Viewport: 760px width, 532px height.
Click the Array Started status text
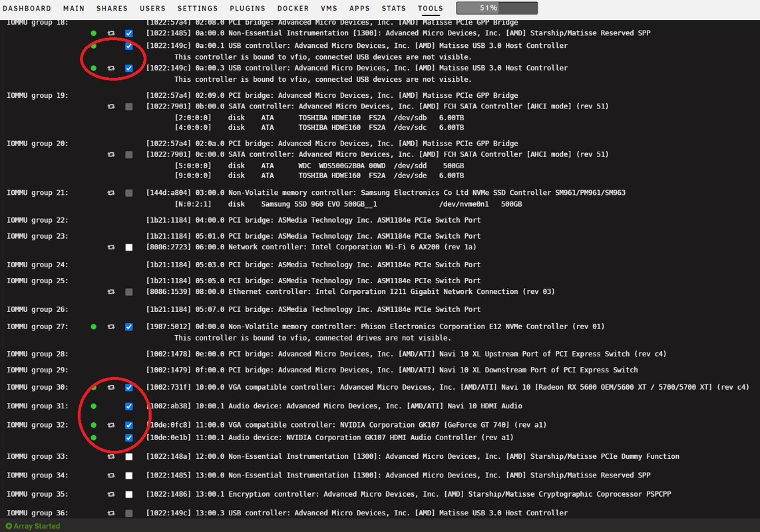[37, 526]
